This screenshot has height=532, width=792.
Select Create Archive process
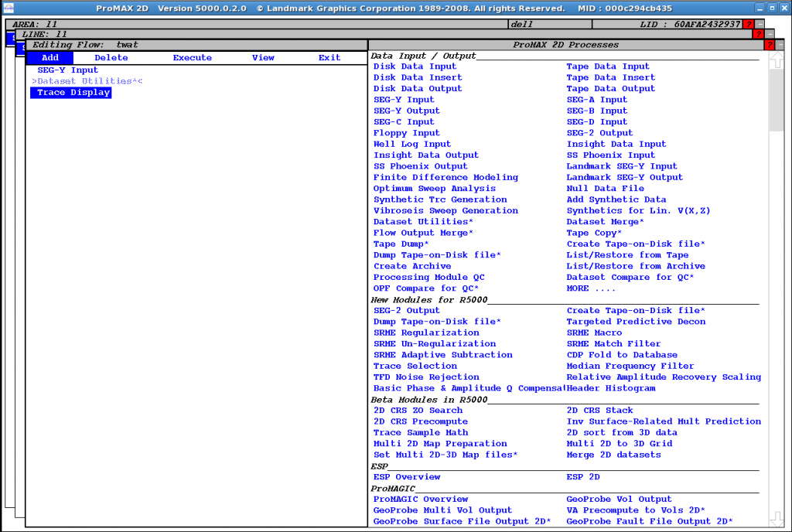(x=412, y=266)
